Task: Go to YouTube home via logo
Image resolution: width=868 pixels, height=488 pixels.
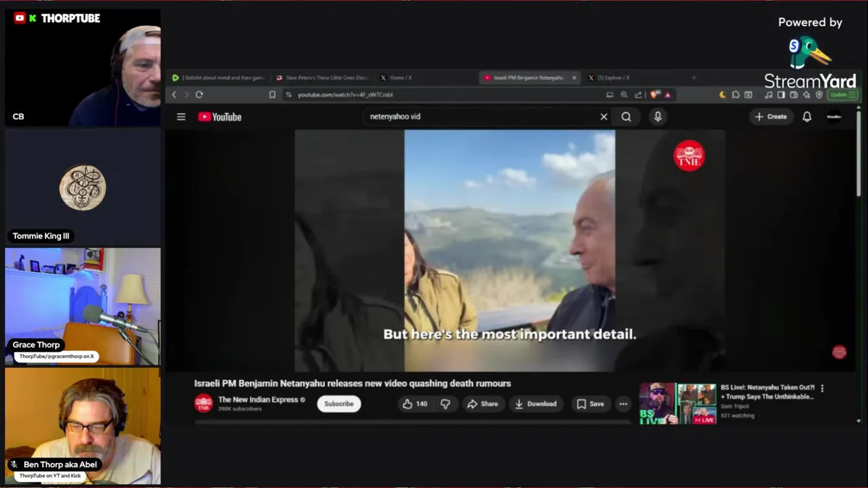Action: pos(220,117)
